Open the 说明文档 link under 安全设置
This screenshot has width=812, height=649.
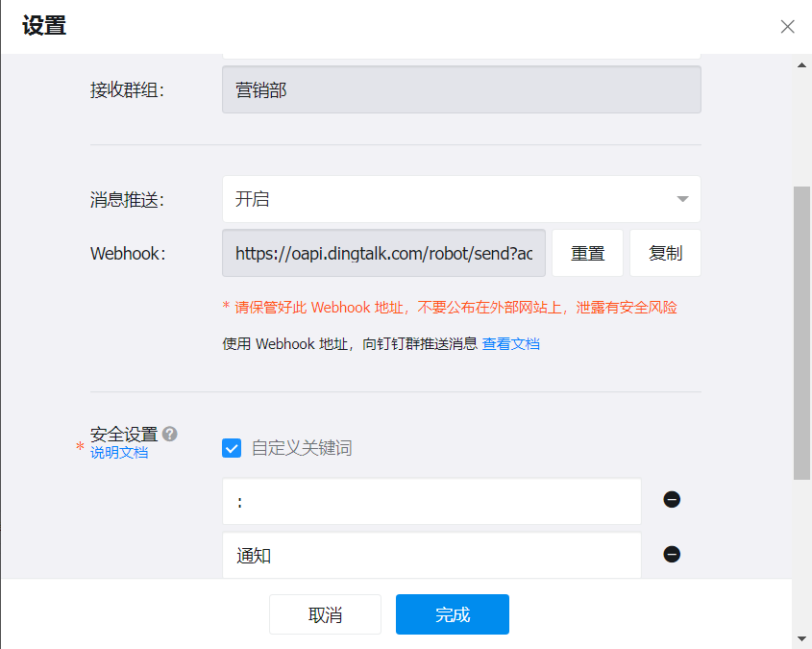click(x=119, y=453)
